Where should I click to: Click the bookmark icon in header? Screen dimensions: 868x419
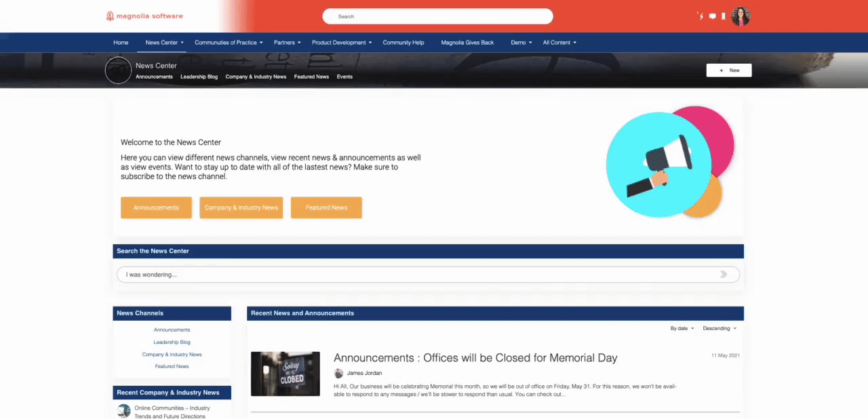point(724,16)
